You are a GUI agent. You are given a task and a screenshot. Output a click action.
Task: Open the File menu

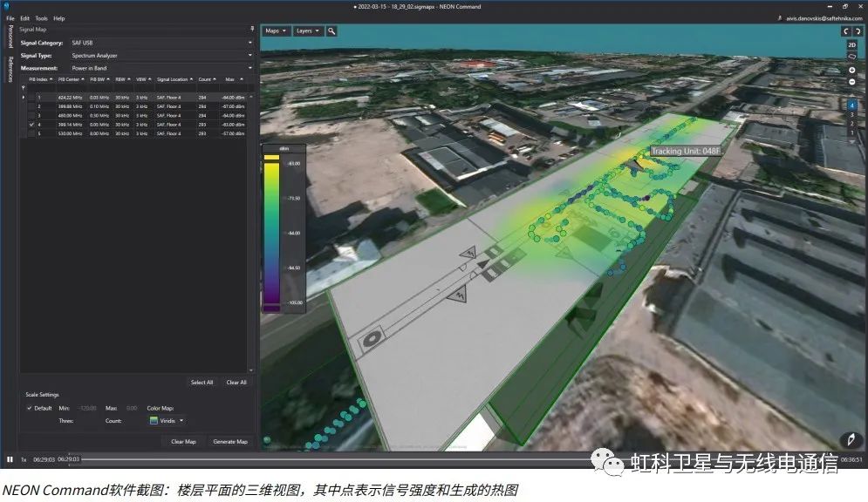(10, 18)
